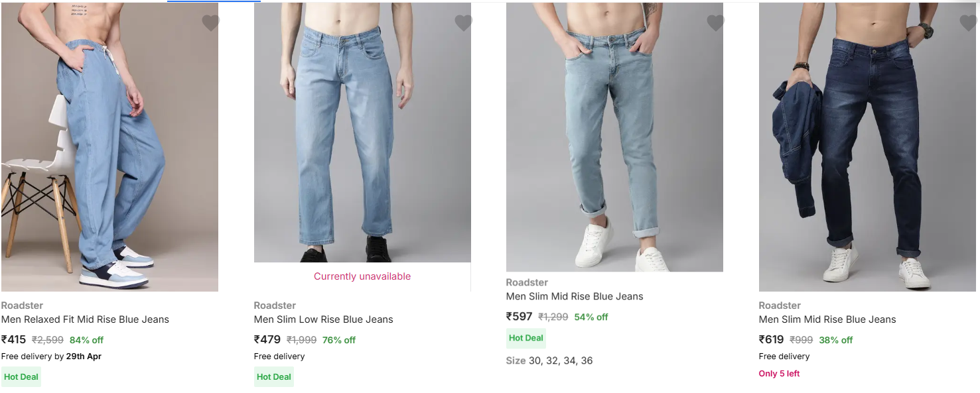Open dark blue Slim Mid Rise jeans photo
This screenshot has width=980, height=393.
point(867,146)
